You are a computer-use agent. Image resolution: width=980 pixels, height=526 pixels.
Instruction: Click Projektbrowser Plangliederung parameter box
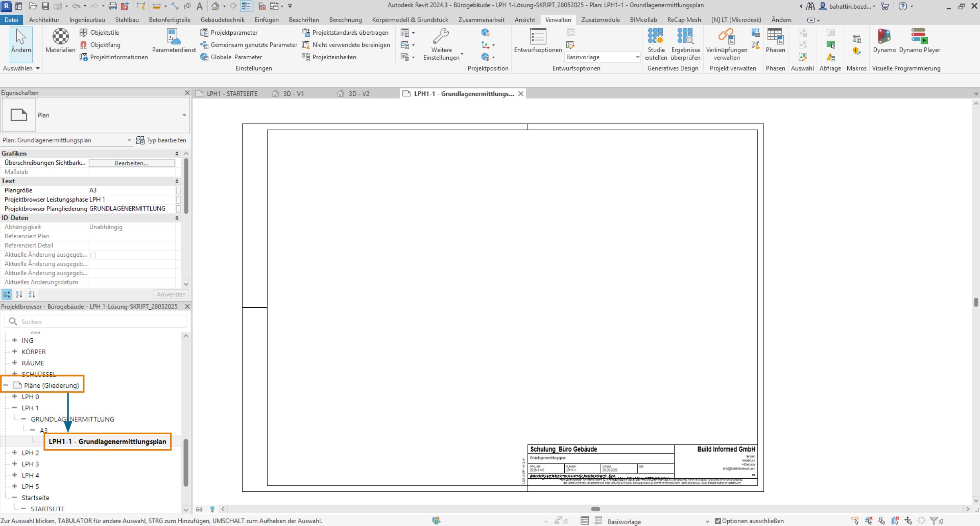pyautogui.click(x=178, y=209)
